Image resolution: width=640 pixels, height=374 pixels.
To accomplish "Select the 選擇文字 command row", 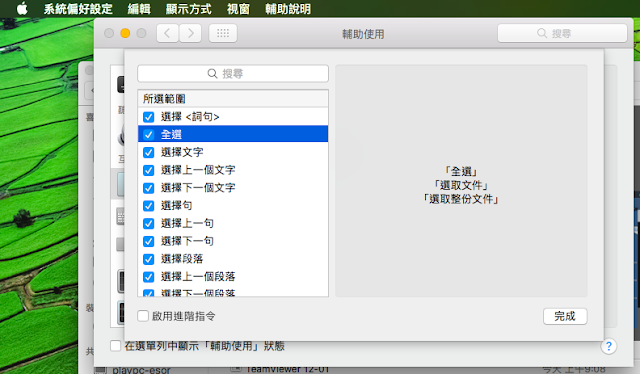I will pyautogui.click(x=233, y=152).
